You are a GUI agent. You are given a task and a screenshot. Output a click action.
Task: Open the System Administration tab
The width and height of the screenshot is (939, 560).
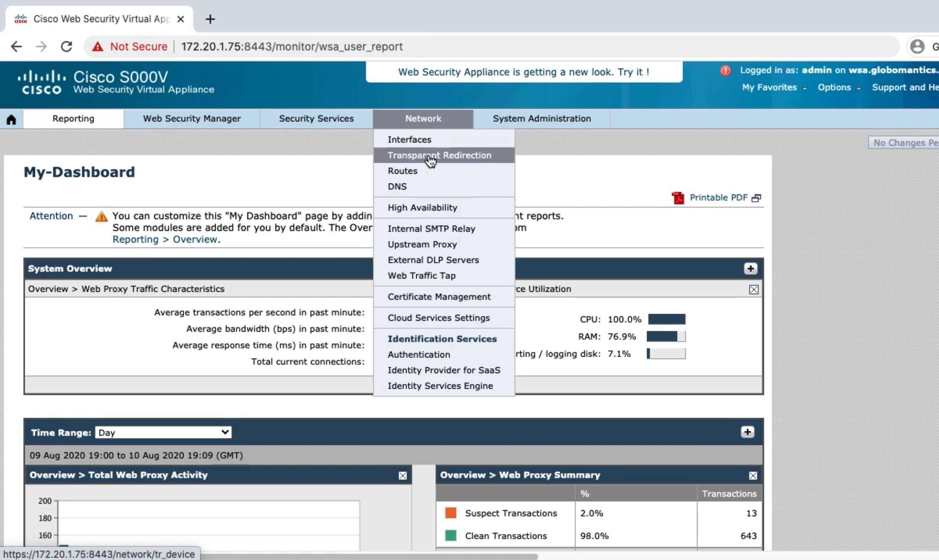pos(542,118)
